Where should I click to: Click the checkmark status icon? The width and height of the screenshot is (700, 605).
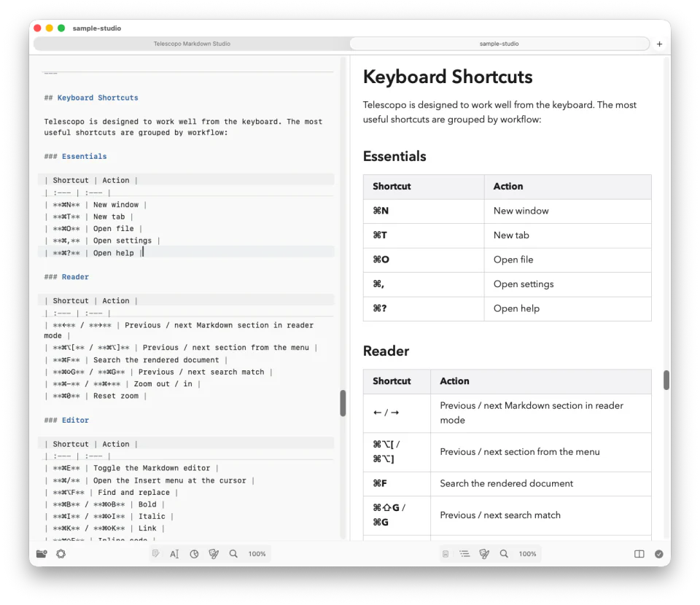(x=659, y=554)
